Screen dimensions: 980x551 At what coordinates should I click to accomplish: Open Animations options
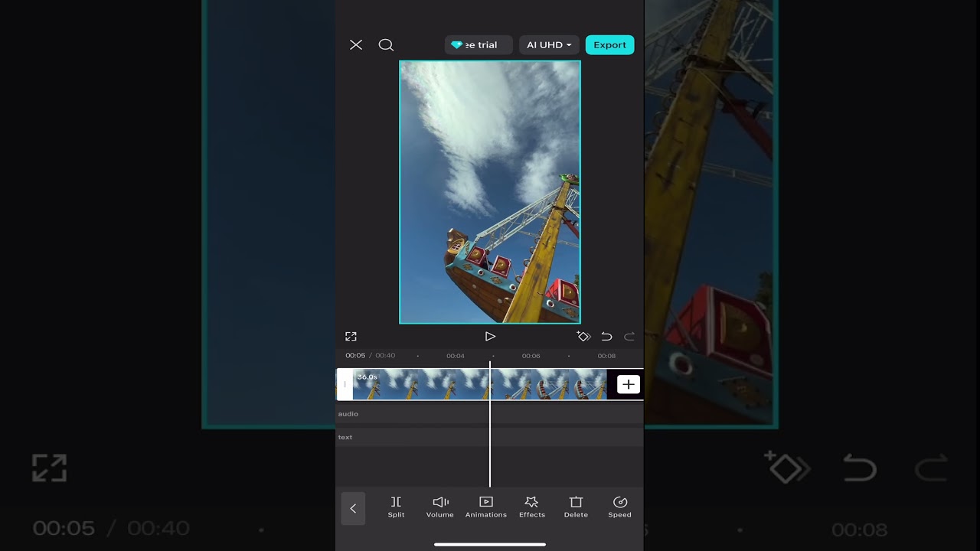coord(486,507)
